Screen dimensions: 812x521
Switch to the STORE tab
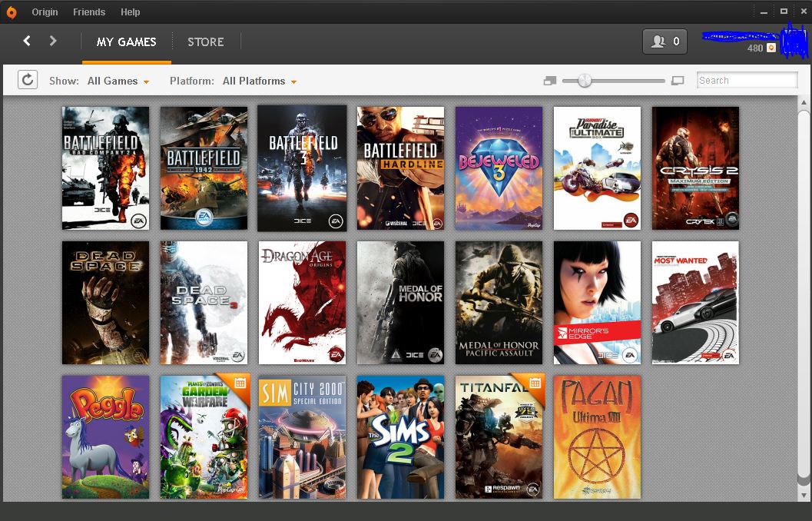click(206, 42)
